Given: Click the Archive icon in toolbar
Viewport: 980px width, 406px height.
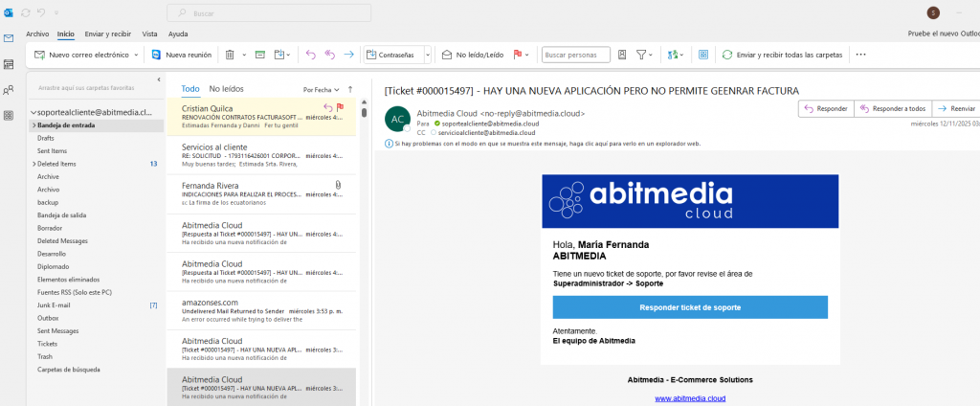Looking at the screenshot, I should pos(260,56).
